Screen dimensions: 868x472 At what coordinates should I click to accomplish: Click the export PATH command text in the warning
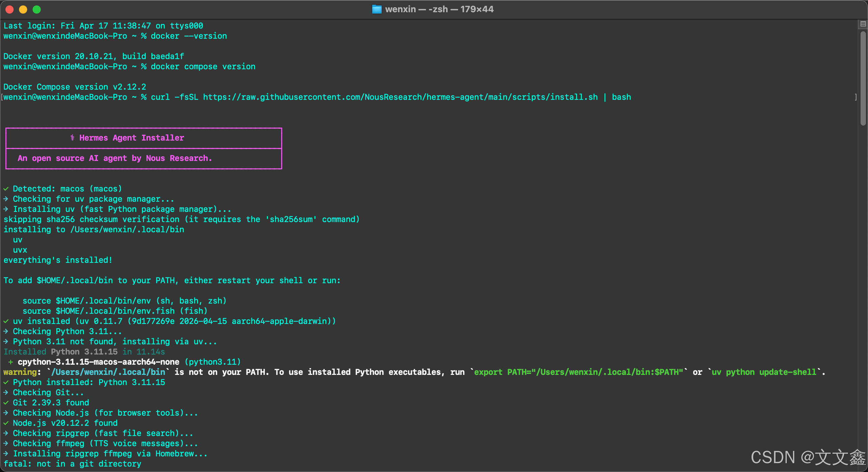pos(579,372)
